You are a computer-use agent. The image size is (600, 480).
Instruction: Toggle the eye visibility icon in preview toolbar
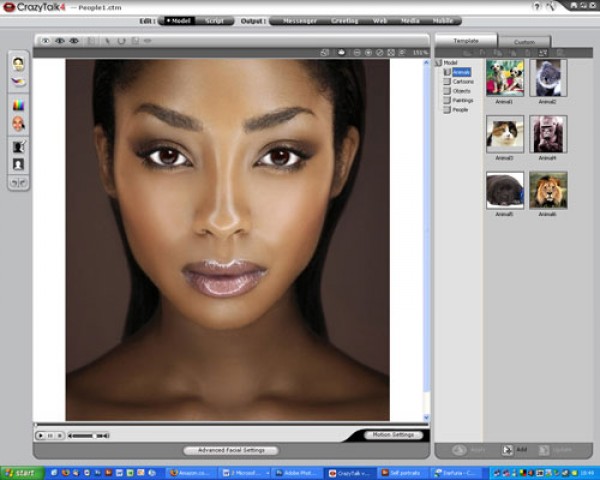click(59, 41)
